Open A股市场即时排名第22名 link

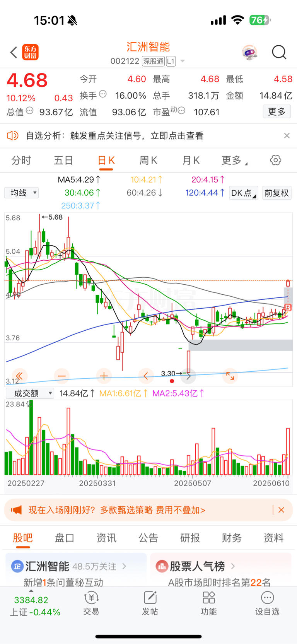click(219, 582)
